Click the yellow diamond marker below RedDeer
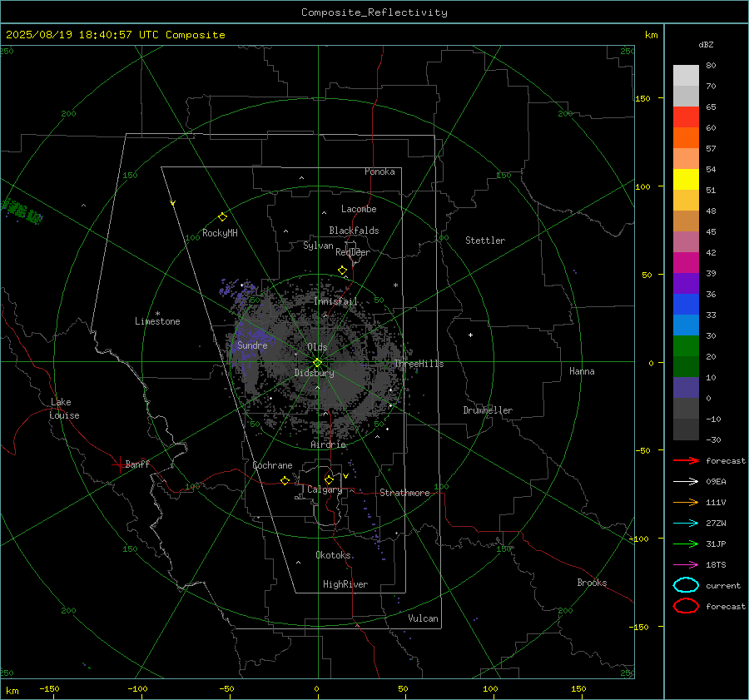This screenshot has width=749, height=700. point(343,271)
